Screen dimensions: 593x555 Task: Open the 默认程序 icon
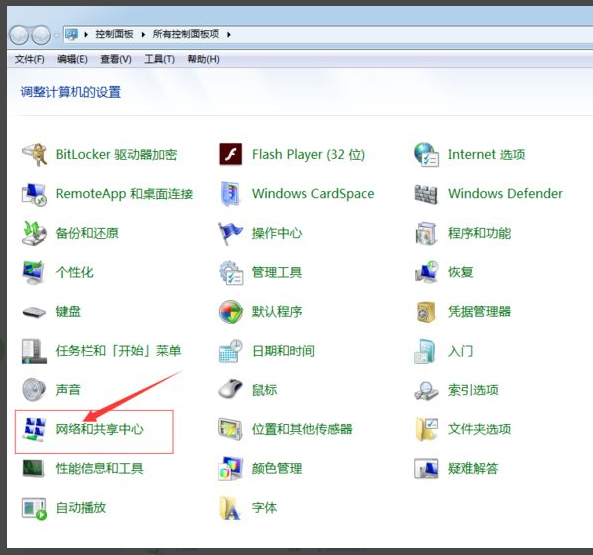click(x=231, y=312)
